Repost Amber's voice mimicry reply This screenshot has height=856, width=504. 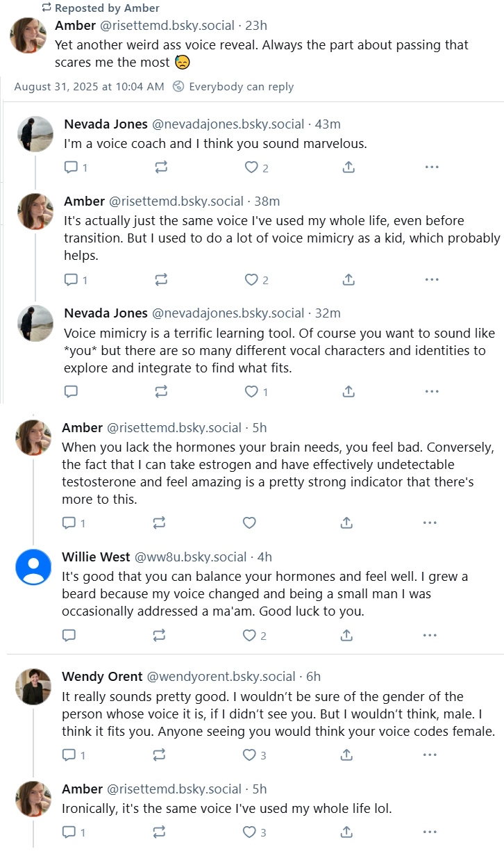click(x=161, y=280)
